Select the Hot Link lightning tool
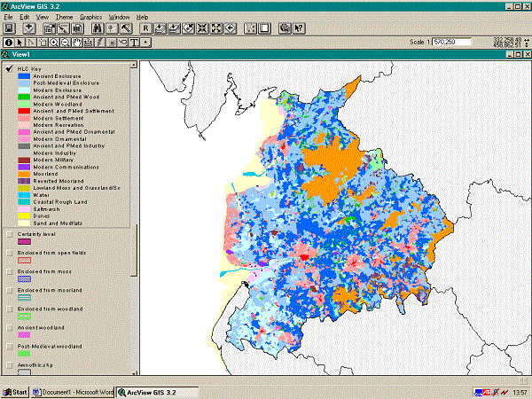 coord(99,43)
